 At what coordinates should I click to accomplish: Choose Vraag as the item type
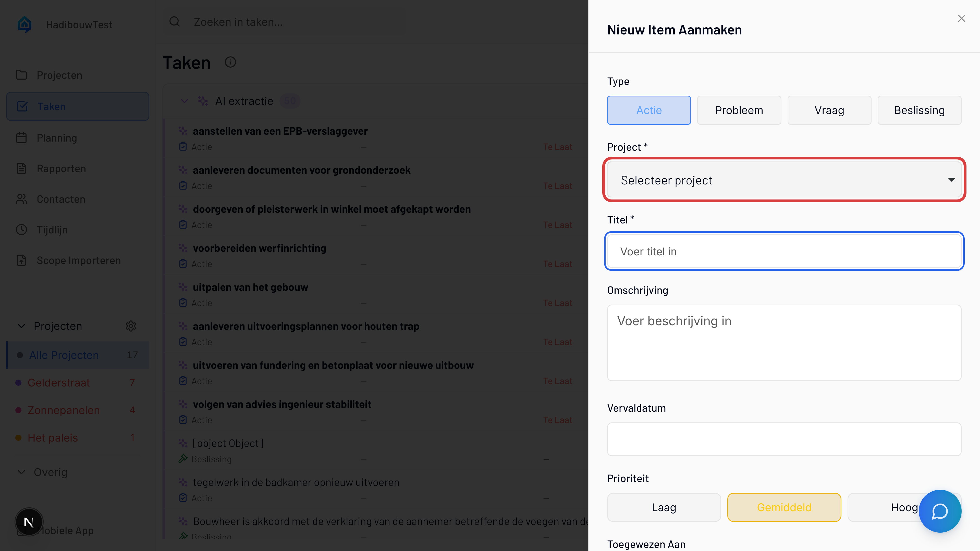829,110
